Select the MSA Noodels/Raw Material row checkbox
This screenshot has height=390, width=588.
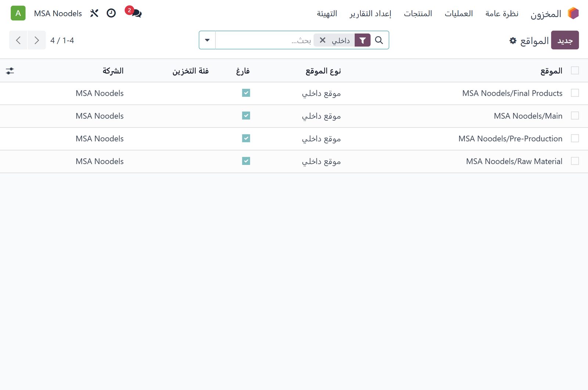tap(575, 161)
